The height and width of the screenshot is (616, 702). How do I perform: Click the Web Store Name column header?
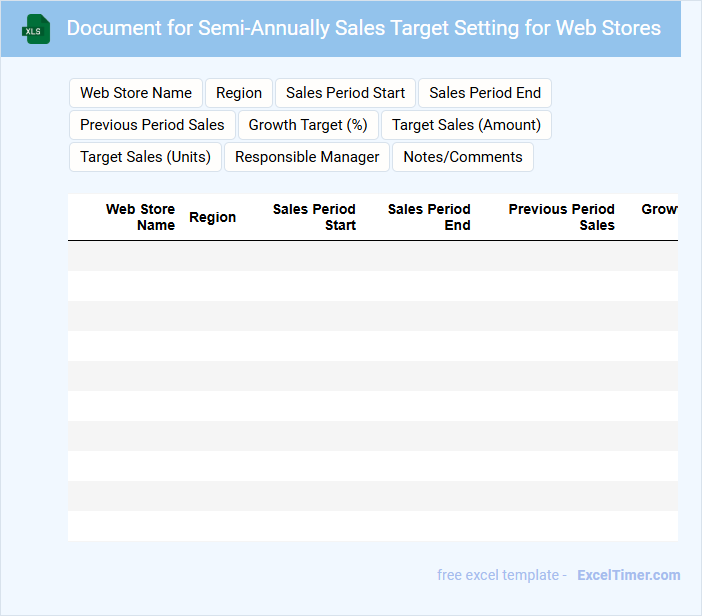coord(140,217)
